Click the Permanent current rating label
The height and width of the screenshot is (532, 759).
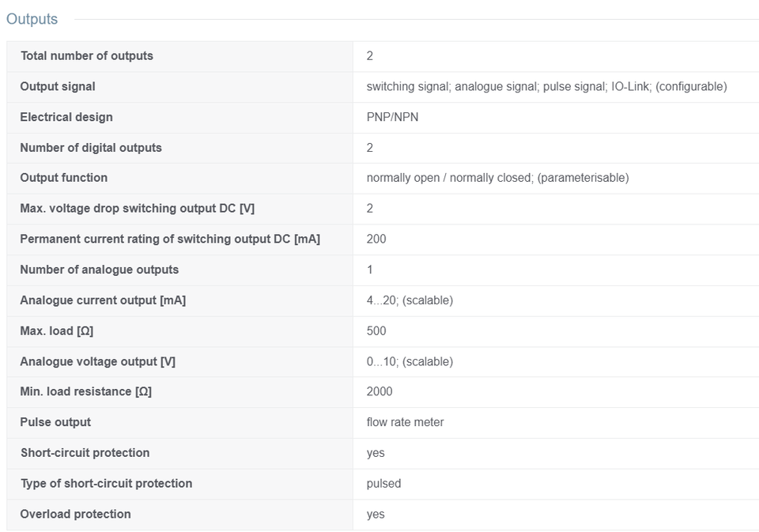click(x=171, y=239)
